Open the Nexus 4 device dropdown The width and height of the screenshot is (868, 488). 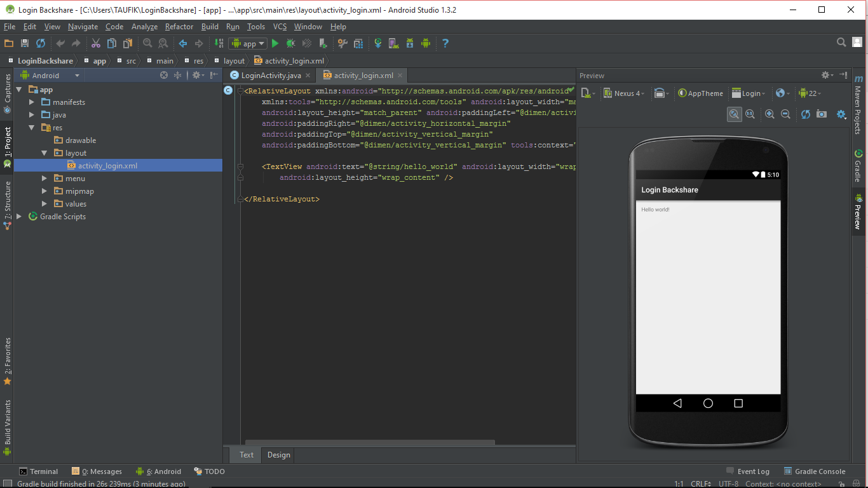pos(624,93)
